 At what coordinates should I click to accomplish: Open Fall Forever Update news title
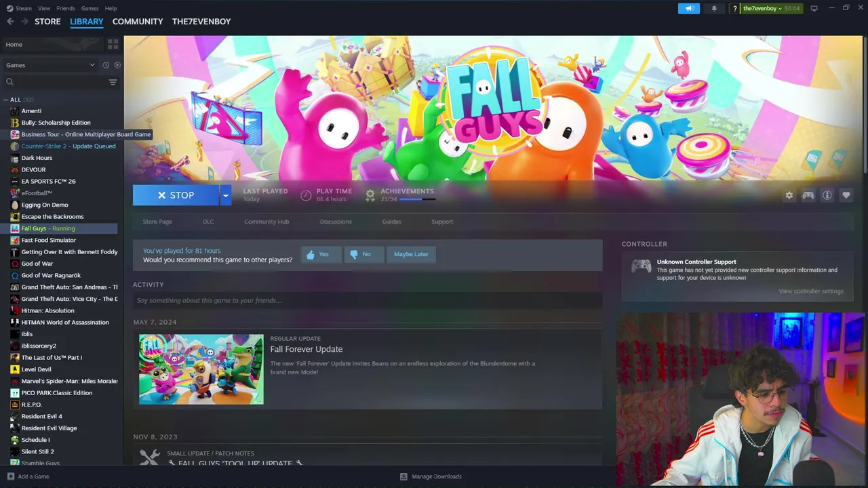coord(307,349)
